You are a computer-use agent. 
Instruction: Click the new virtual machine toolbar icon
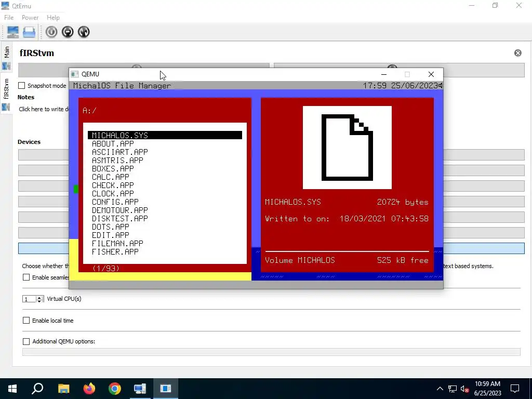[x=13, y=32]
